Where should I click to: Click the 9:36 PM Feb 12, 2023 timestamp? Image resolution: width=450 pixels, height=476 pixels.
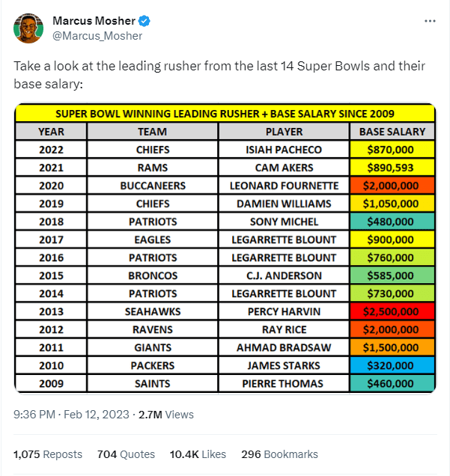71,415
